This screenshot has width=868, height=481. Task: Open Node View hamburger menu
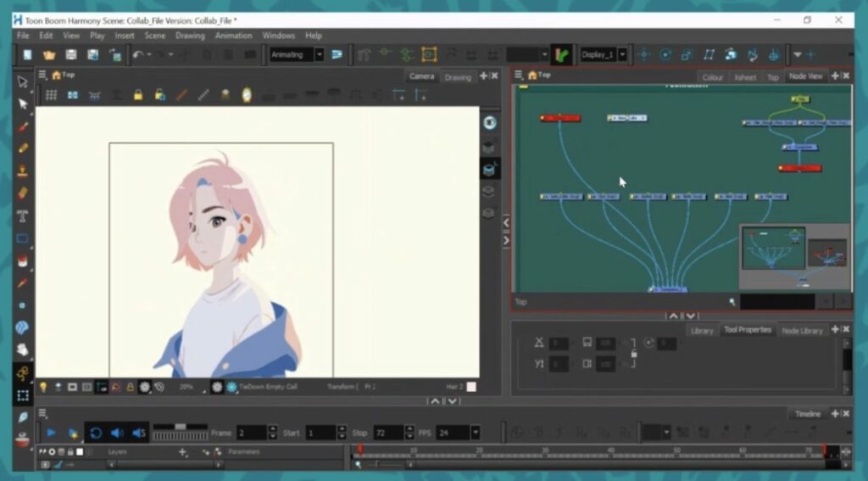click(x=519, y=75)
